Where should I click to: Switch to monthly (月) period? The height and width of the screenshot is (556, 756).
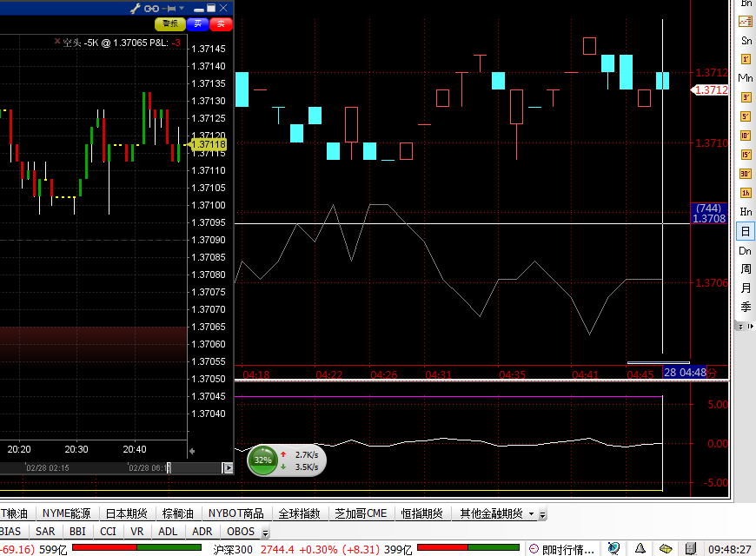click(746, 288)
